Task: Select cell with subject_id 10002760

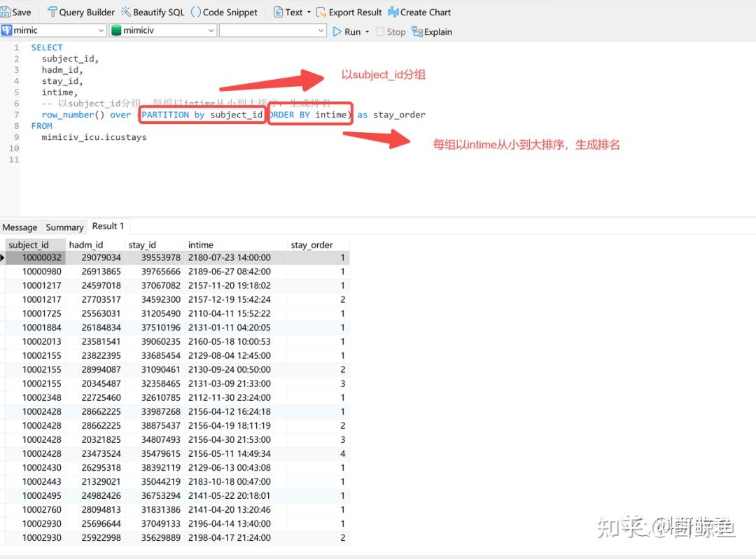Action: tap(35, 509)
